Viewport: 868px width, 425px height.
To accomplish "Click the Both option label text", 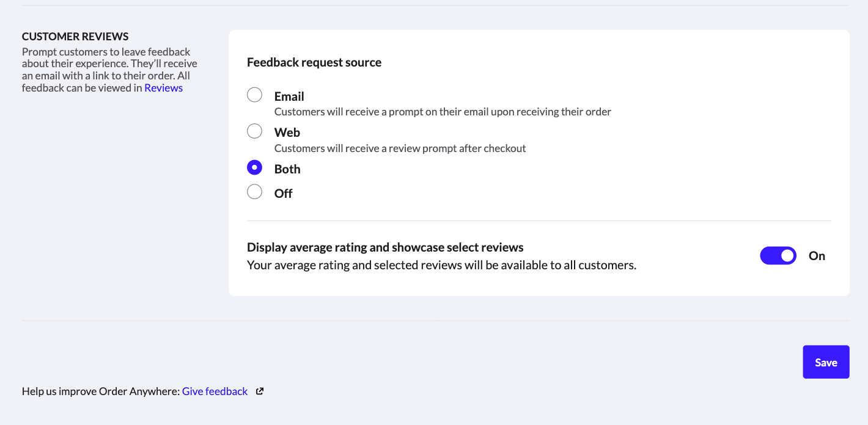I will click(x=287, y=169).
